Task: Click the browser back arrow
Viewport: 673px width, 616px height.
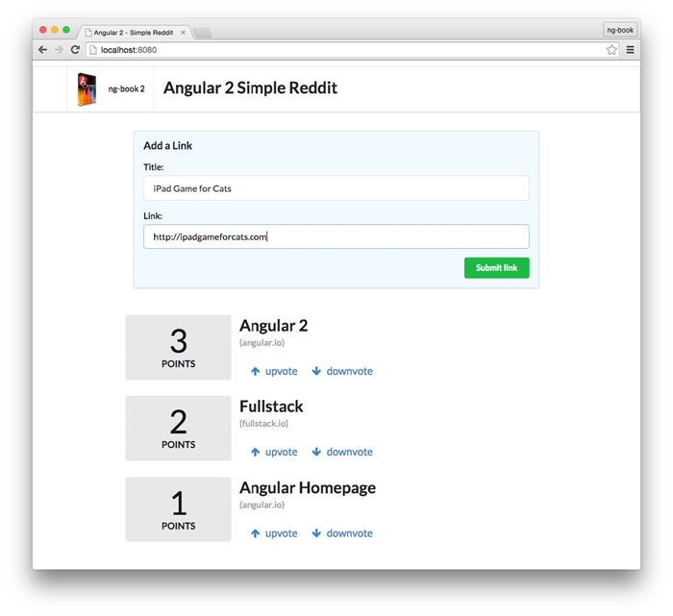Action: tap(42, 50)
